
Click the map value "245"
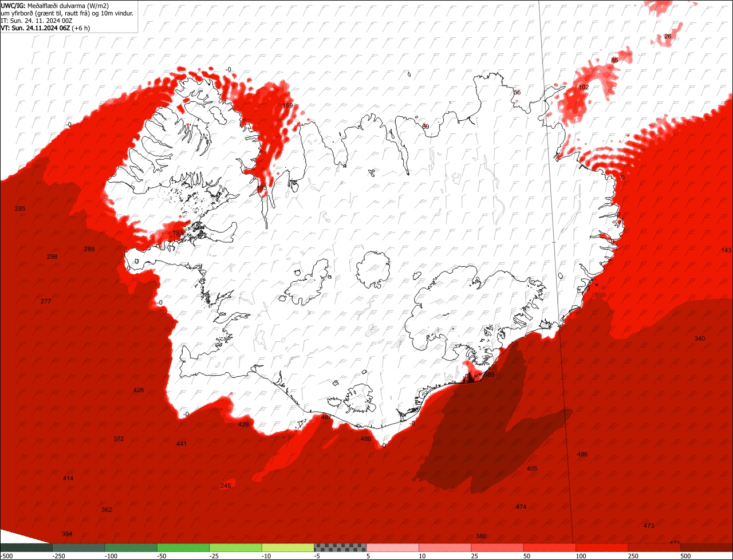tap(226, 486)
